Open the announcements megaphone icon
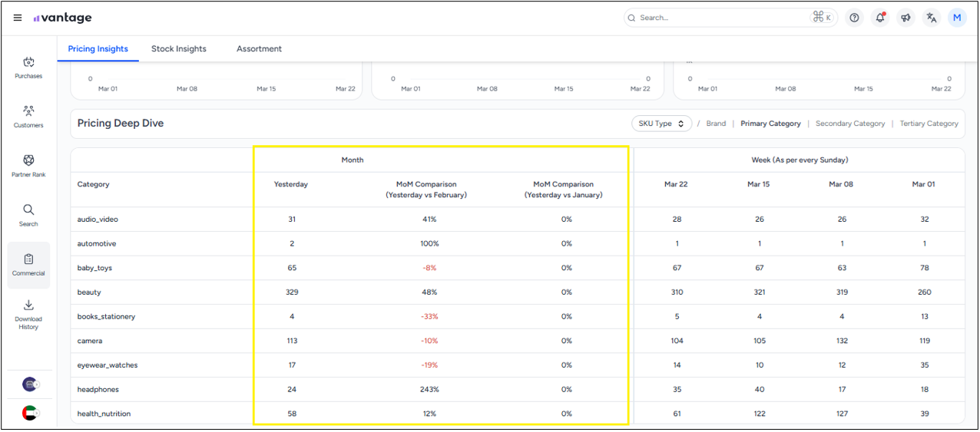This screenshot has height=432, width=980. click(x=906, y=18)
